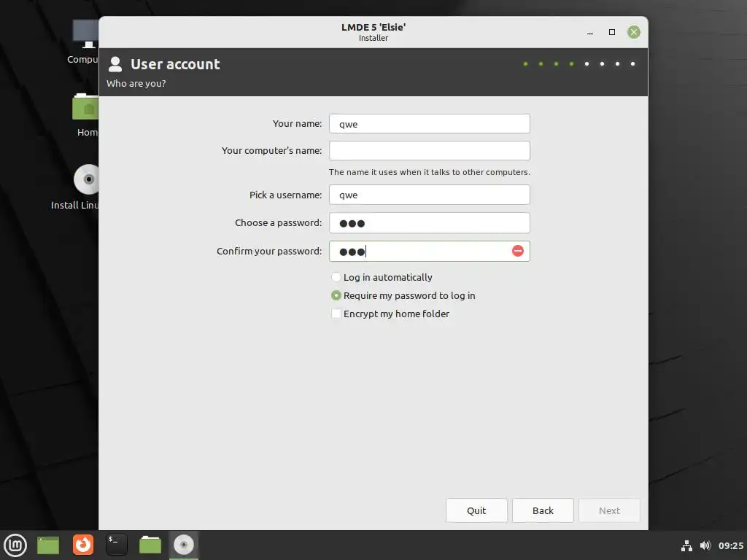Maximize the Installer window

(612, 32)
